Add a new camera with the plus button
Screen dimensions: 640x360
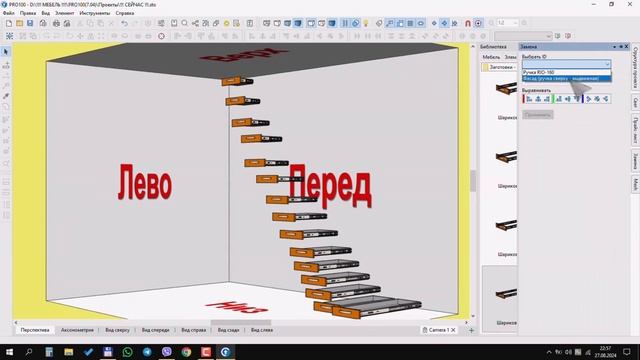click(x=471, y=330)
